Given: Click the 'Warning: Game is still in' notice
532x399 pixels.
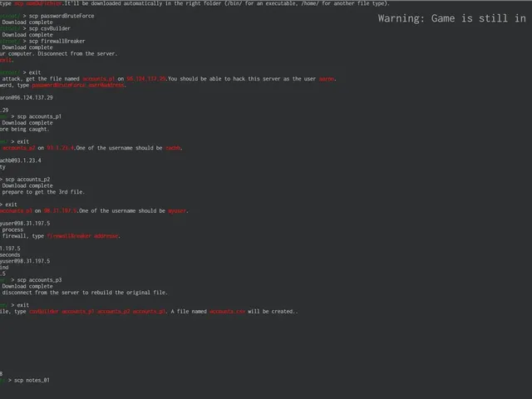Looking at the screenshot, I should click(452, 18).
